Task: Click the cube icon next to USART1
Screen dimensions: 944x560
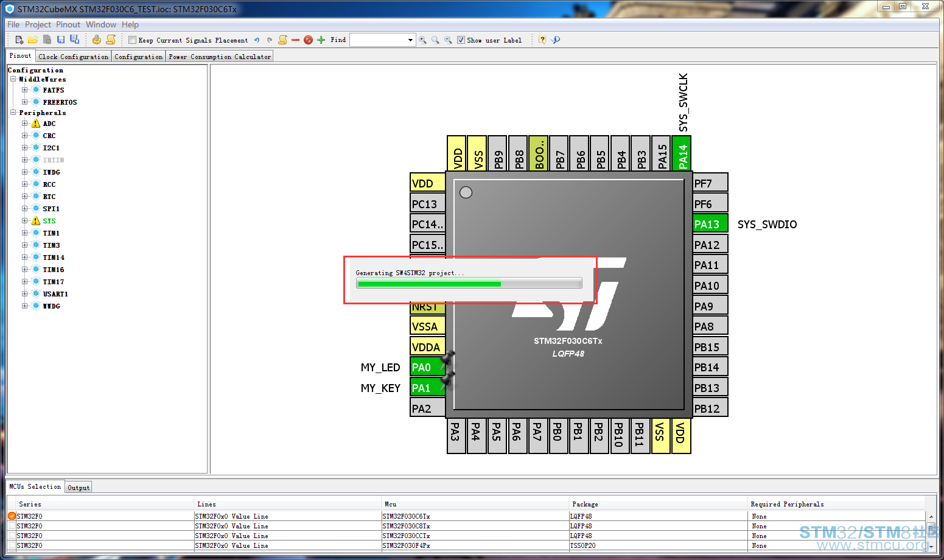Action: (x=36, y=294)
